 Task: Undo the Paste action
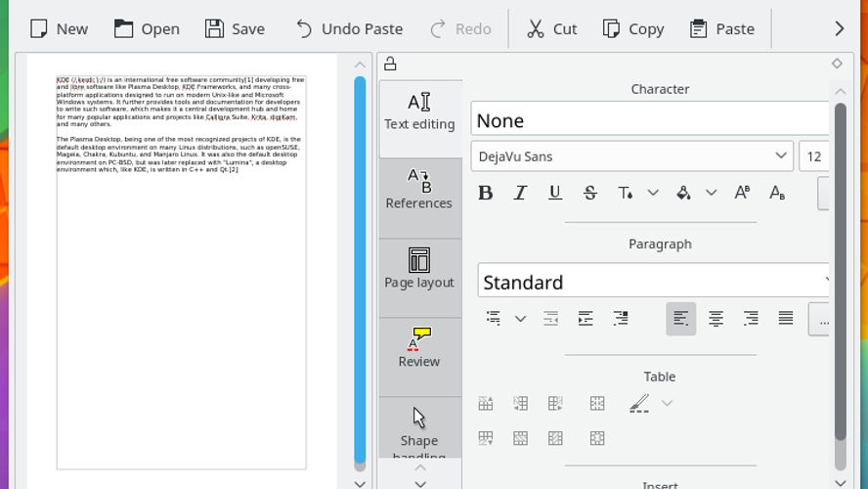[349, 28]
